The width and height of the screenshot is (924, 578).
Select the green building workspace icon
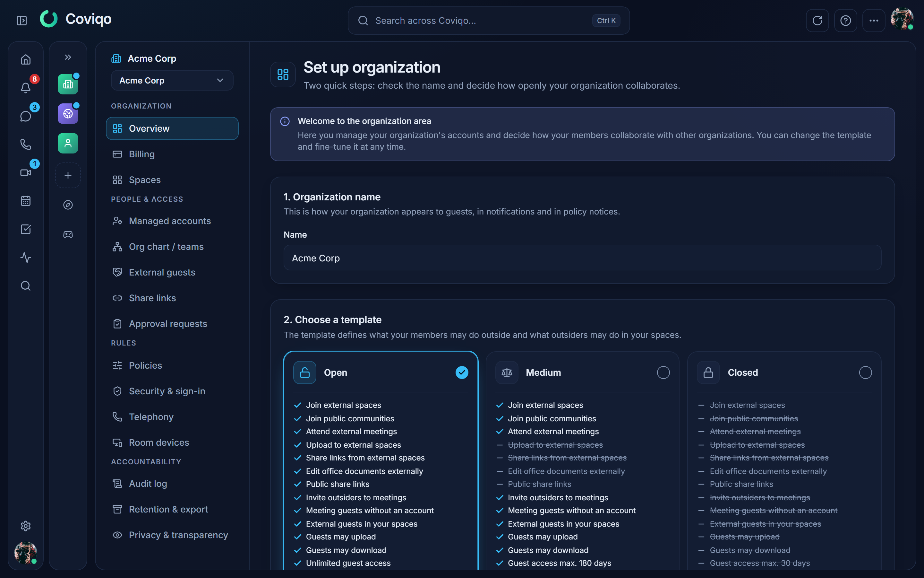pyautogui.click(x=68, y=84)
